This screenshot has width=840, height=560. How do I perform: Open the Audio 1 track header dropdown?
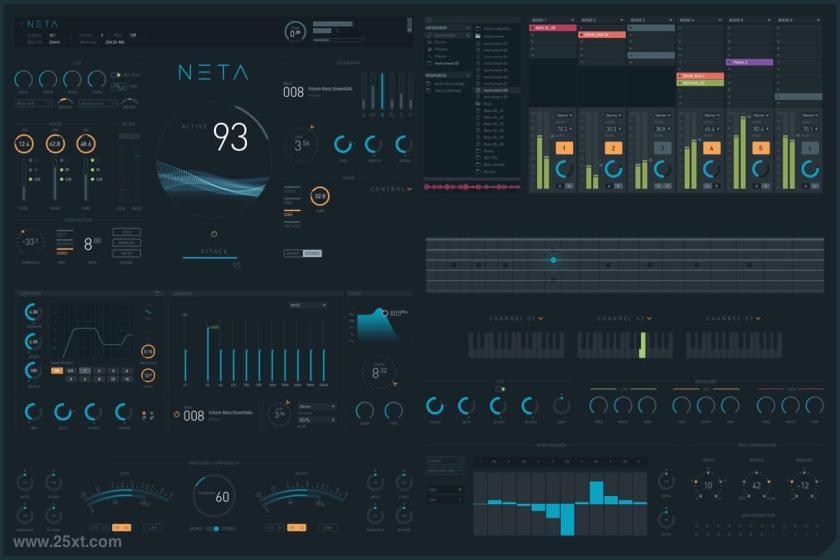click(573, 20)
